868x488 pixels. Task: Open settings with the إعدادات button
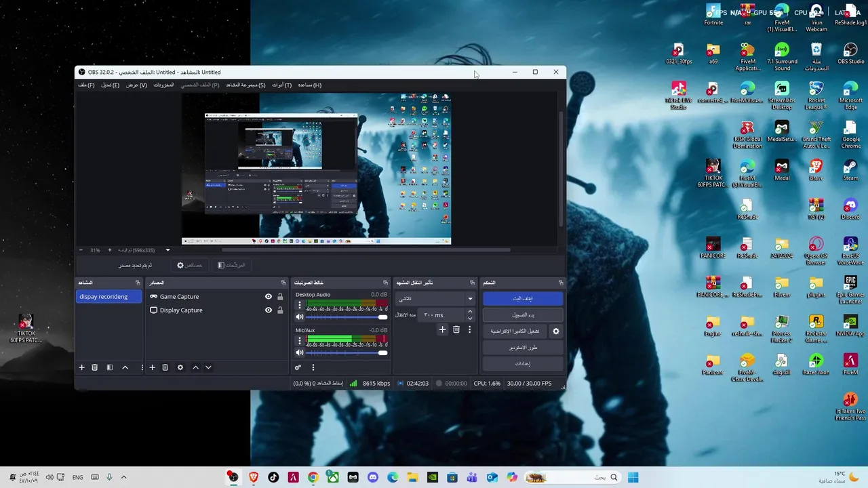(x=523, y=364)
